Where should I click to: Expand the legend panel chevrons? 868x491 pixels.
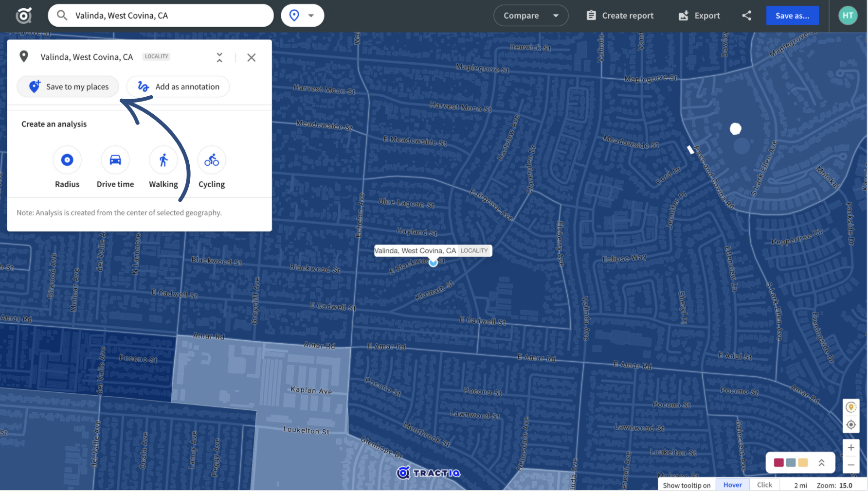click(821, 463)
